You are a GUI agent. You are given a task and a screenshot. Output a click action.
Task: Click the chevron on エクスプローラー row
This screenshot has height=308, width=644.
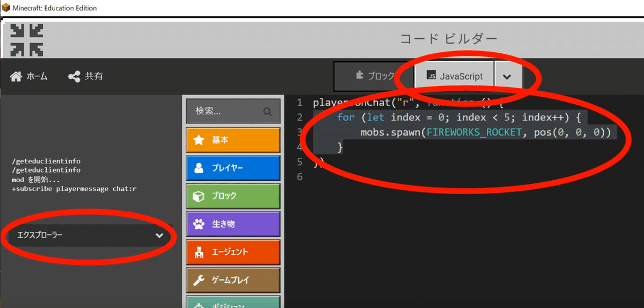[x=159, y=235]
